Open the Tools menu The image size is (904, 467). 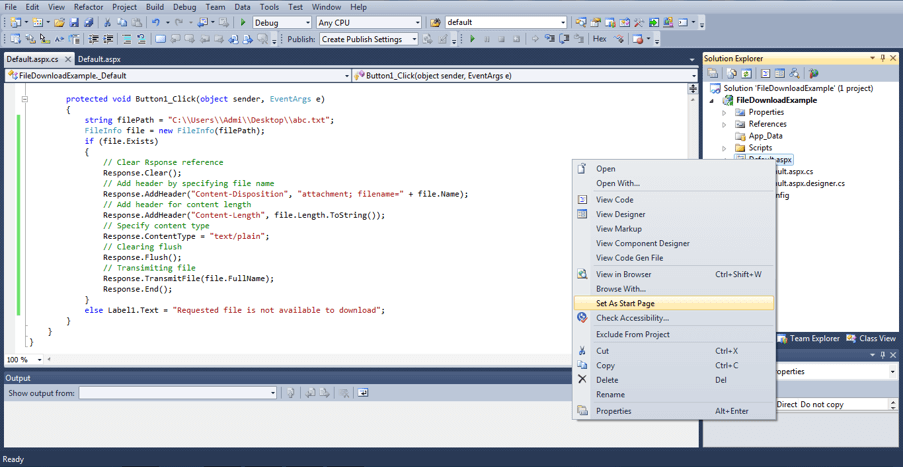(x=269, y=7)
